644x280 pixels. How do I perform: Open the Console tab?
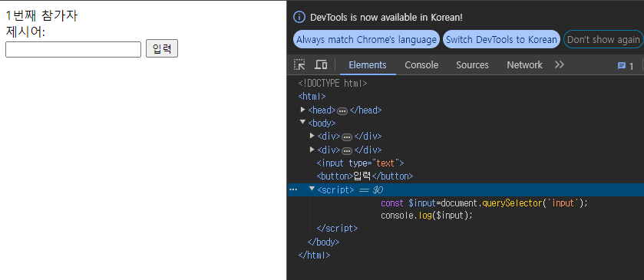point(421,65)
